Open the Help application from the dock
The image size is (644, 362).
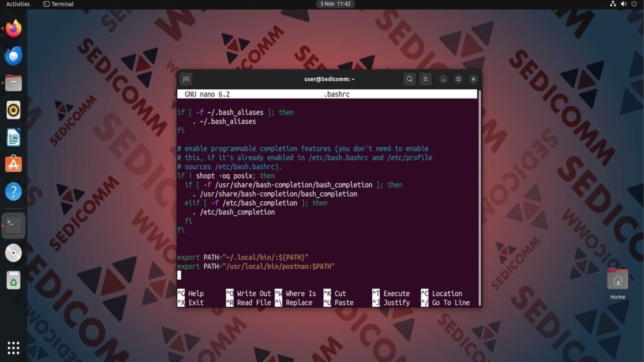tap(13, 191)
